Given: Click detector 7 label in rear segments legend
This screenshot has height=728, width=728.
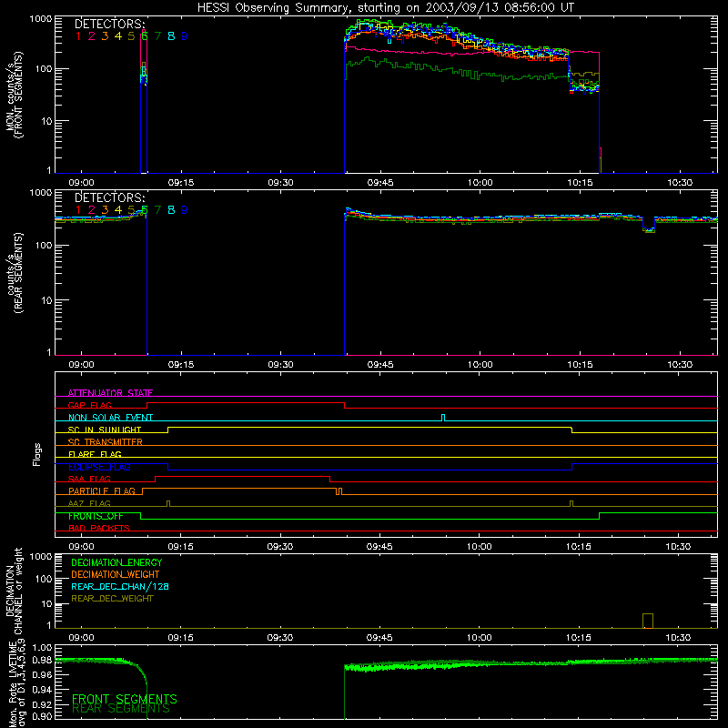Looking at the screenshot, I should [x=157, y=210].
